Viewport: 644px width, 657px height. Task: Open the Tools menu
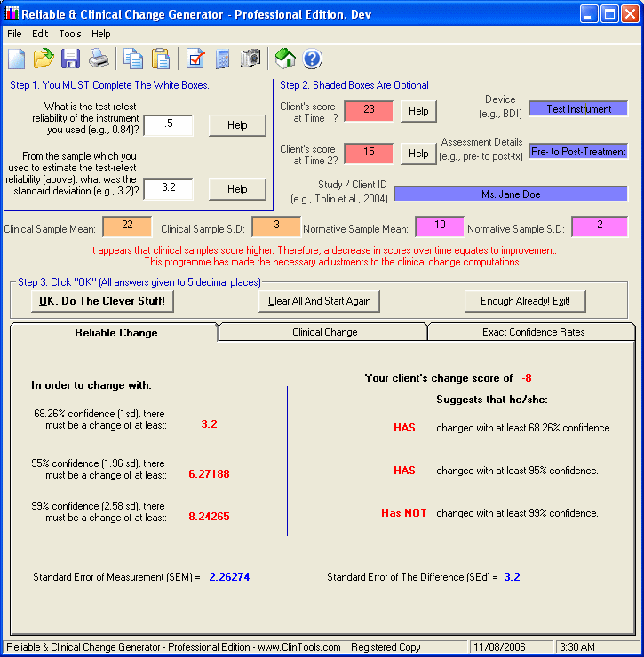tap(70, 34)
